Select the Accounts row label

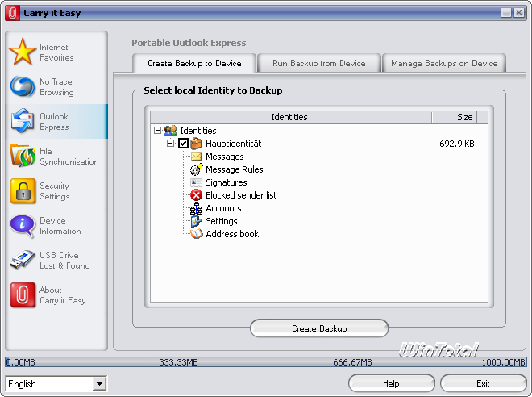point(223,208)
